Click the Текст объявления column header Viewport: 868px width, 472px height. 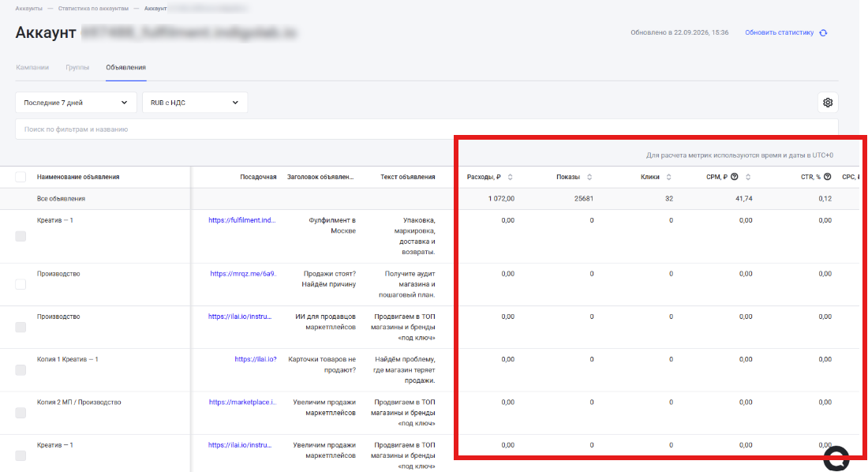click(407, 177)
